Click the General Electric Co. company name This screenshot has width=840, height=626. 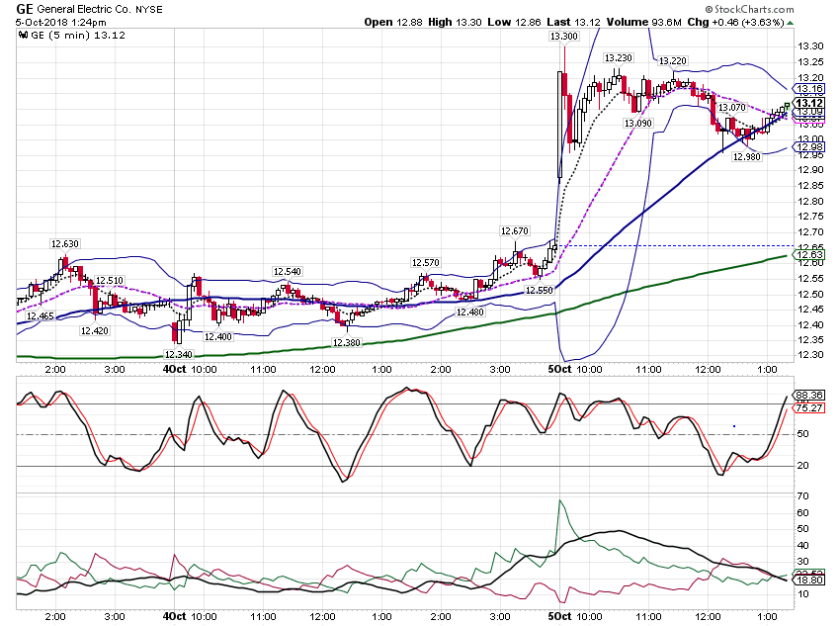point(82,10)
